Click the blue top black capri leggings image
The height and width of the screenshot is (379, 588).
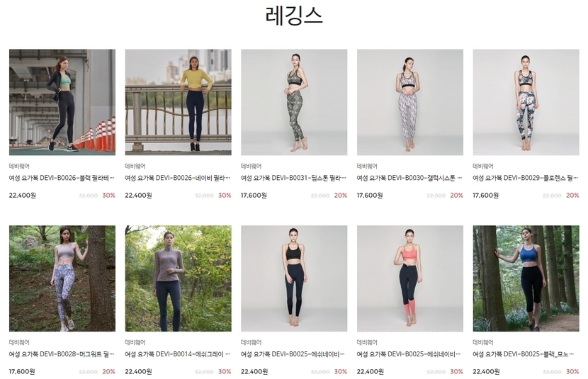tap(526, 278)
